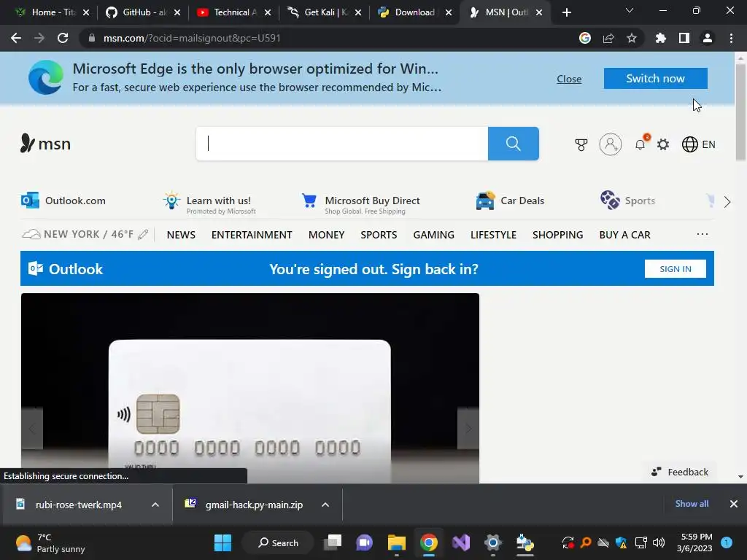Bookmark this page with the star icon
This screenshot has width=747, height=560.
(x=632, y=38)
